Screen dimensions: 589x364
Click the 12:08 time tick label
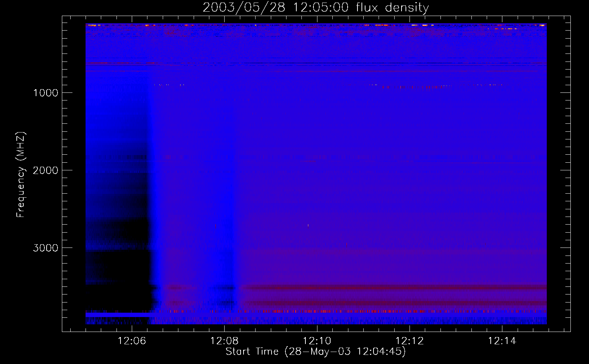225,341
